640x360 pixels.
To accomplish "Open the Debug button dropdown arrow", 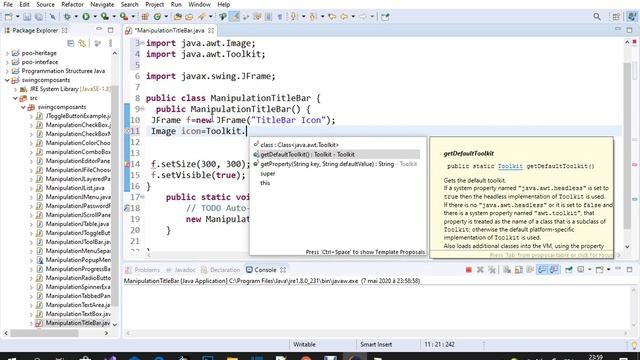I will point(76,17).
